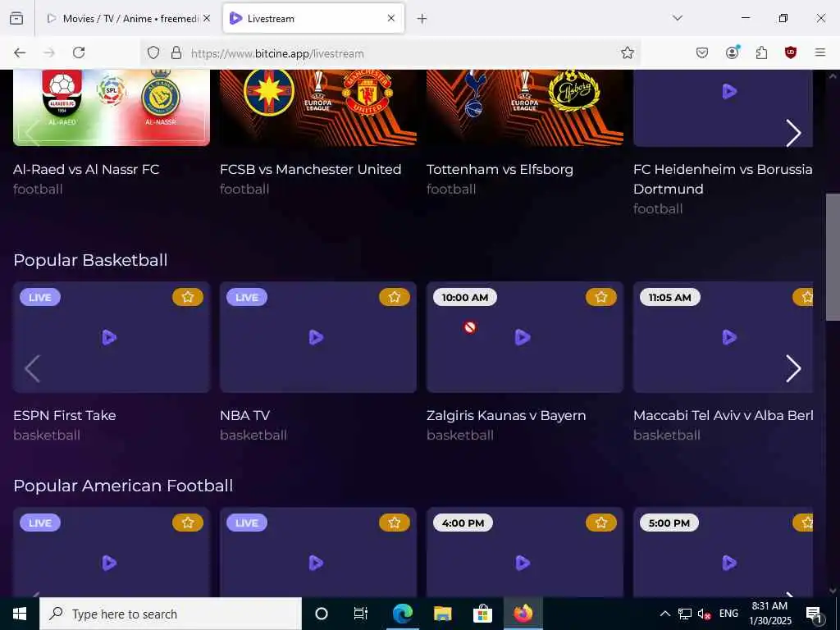The height and width of the screenshot is (630, 840).
Task: Reload the current page
Action: (79, 52)
